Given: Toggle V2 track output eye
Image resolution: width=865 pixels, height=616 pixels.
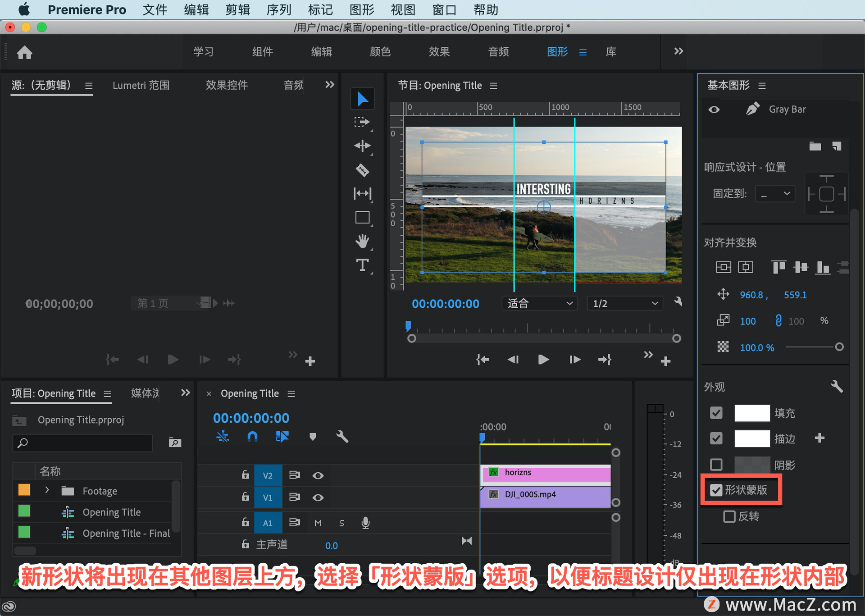Looking at the screenshot, I should point(318,475).
